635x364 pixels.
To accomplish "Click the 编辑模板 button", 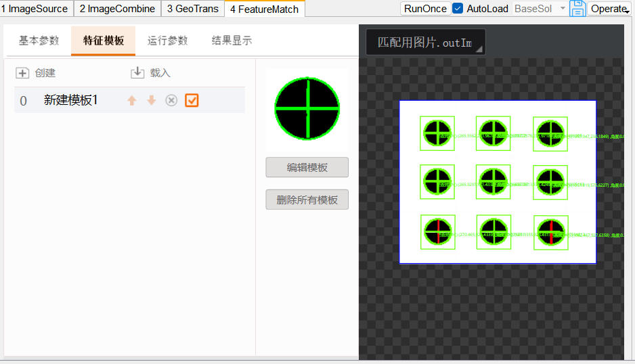I will click(307, 168).
